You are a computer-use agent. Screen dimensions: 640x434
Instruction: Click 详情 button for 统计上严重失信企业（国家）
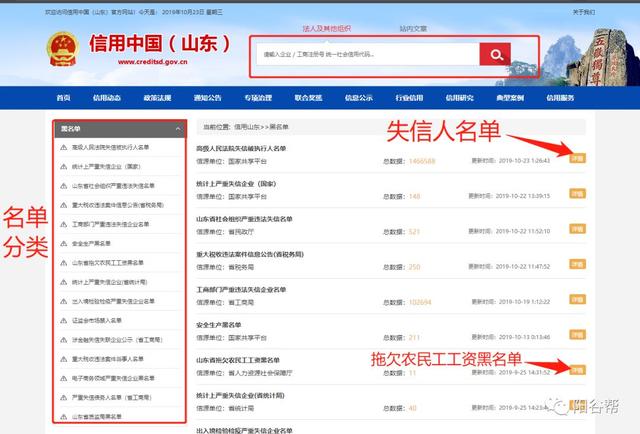click(x=578, y=194)
